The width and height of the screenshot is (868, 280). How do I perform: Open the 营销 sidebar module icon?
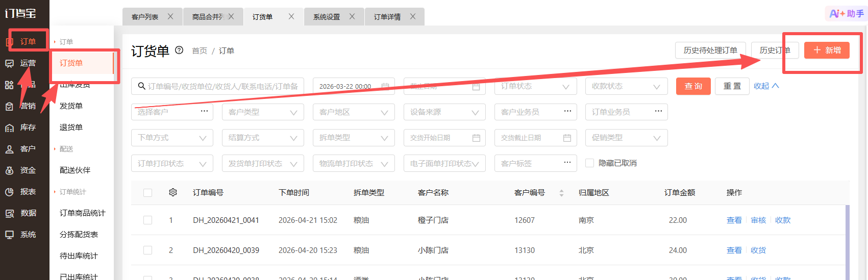[x=9, y=106]
